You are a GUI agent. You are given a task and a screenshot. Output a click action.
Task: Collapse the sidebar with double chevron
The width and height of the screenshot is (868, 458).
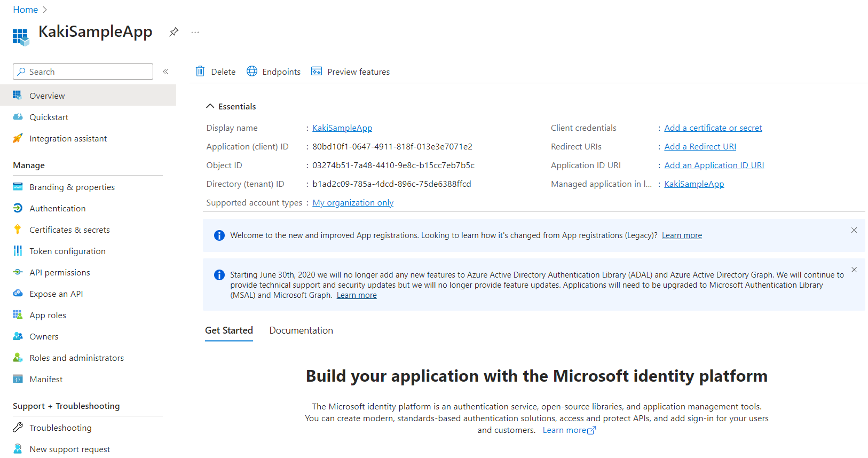(x=165, y=72)
